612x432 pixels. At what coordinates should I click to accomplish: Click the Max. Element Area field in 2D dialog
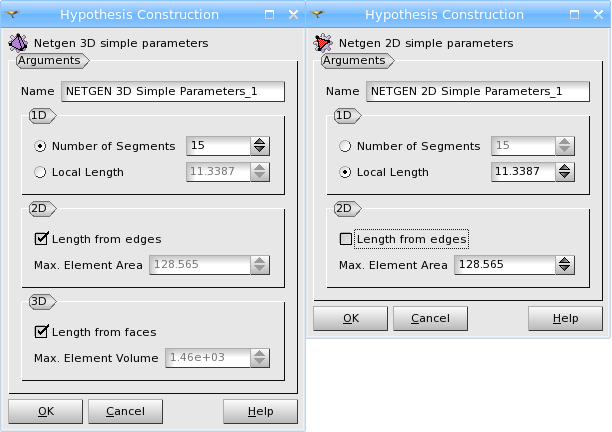[x=505, y=265]
